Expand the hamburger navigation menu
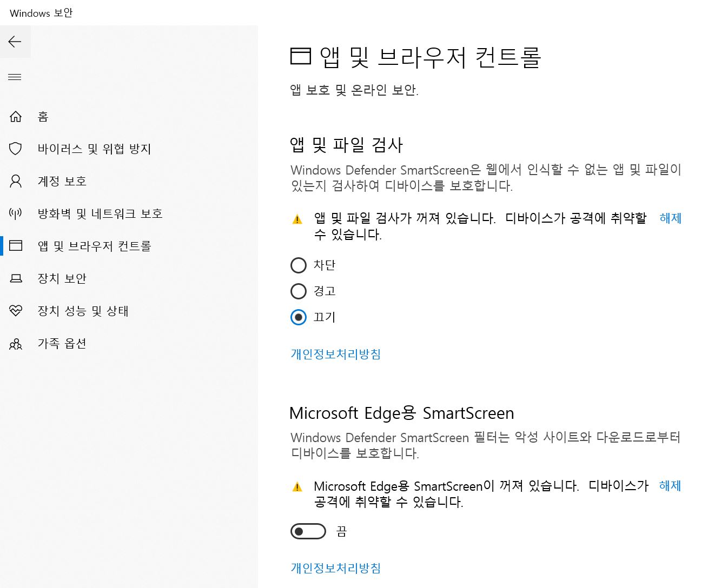The height and width of the screenshot is (588, 721). click(15, 77)
